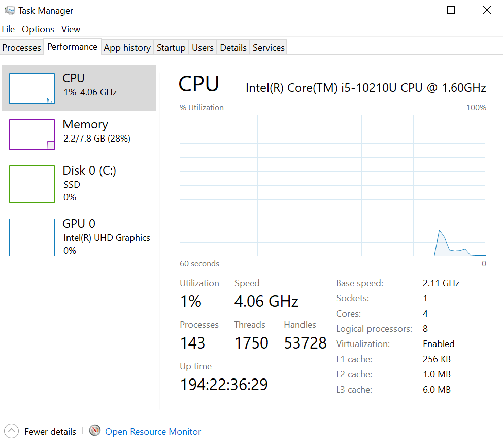Image resolution: width=503 pixels, height=448 pixels.
Task: Click the Fewer details button label
Action: point(50,432)
